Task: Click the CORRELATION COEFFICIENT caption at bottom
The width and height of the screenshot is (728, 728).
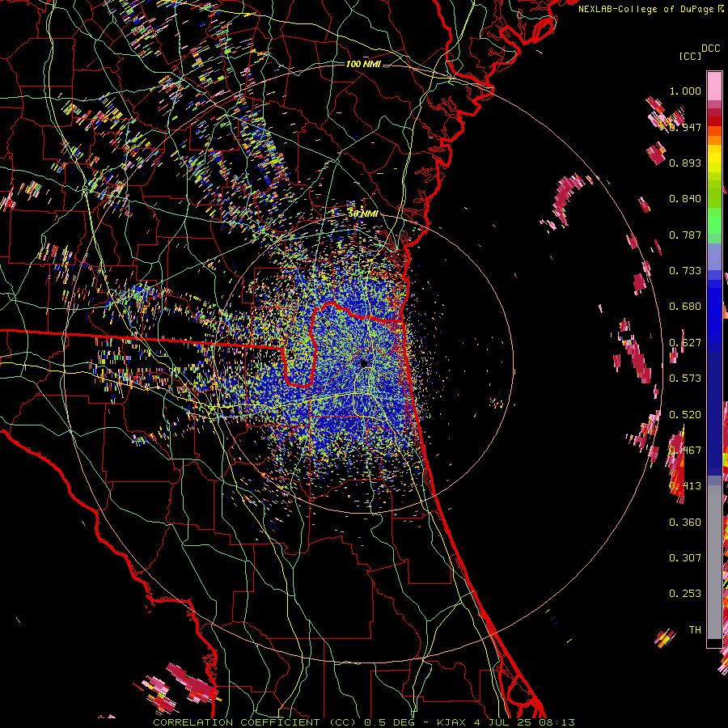Action: 364,722
